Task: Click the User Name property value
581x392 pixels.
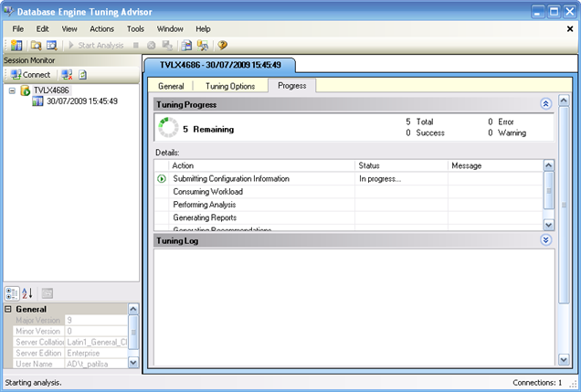Action: point(96,364)
